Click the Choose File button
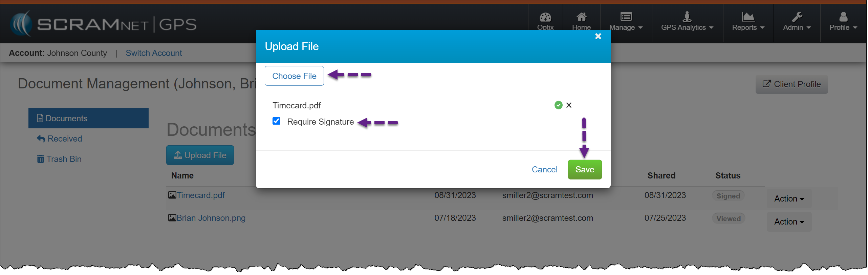The height and width of the screenshot is (275, 868). click(x=294, y=76)
